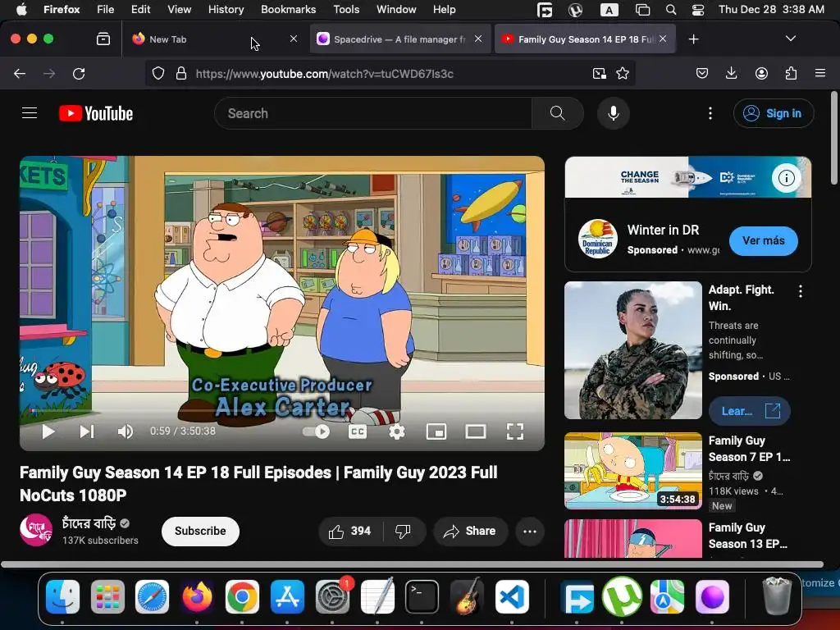List all tabs chevron
840x630 pixels.
click(x=790, y=39)
